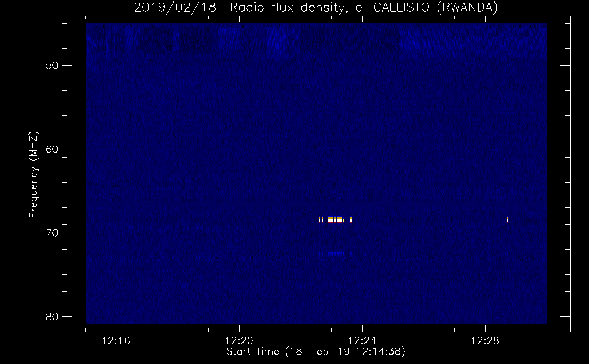Screen dimensions: 589x364
Task: Click the 12:24 time tick label
Action: pos(362,341)
